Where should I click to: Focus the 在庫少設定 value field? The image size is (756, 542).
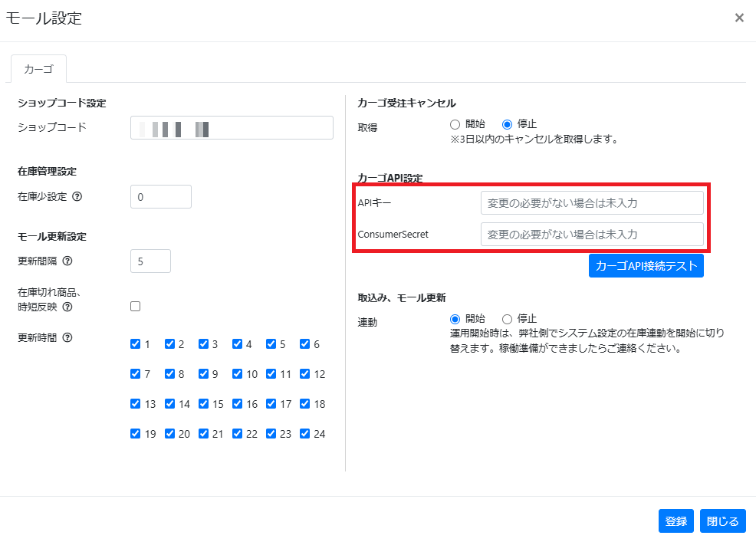pyautogui.click(x=161, y=197)
